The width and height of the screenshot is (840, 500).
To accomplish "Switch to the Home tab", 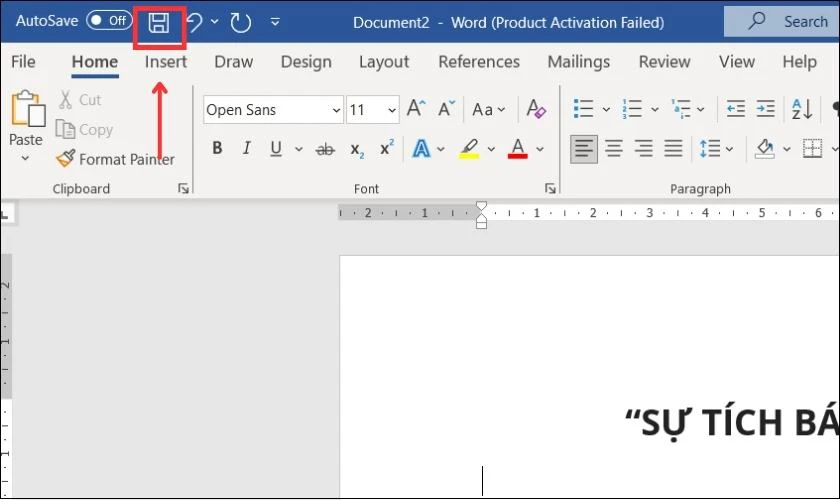I will pos(95,62).
